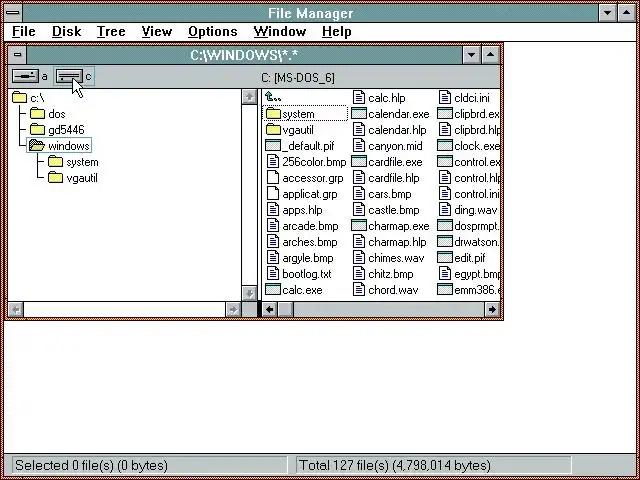The height and width of the screenshot is (480, 640).
Task: Click the tree pane horizontal scroll right arrow
Action: tap(233, 310)
